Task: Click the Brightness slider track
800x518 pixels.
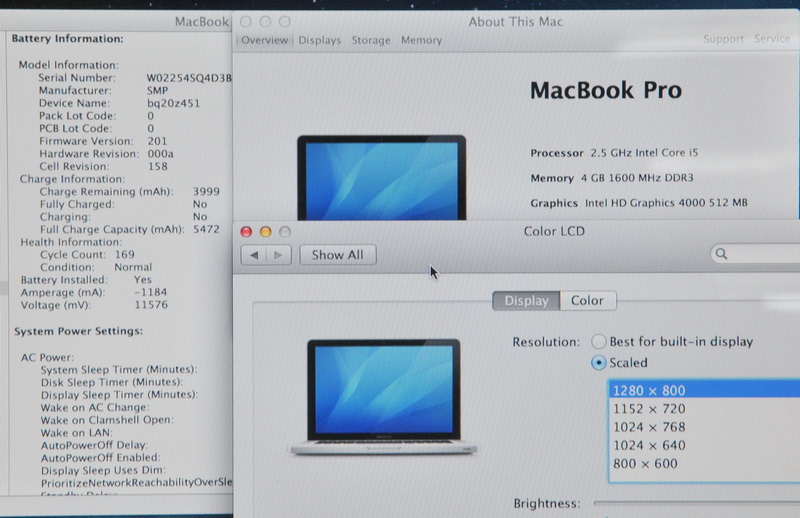Action: coord(696,503)
